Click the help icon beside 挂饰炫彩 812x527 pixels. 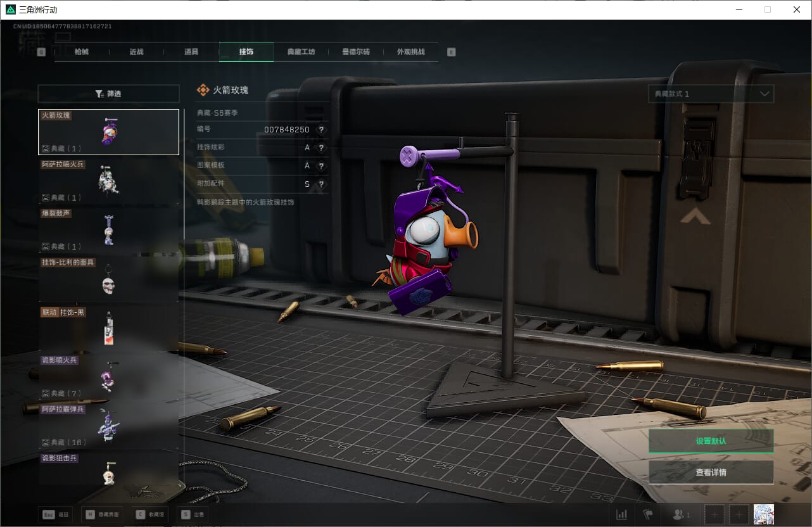tap(321, 148)
